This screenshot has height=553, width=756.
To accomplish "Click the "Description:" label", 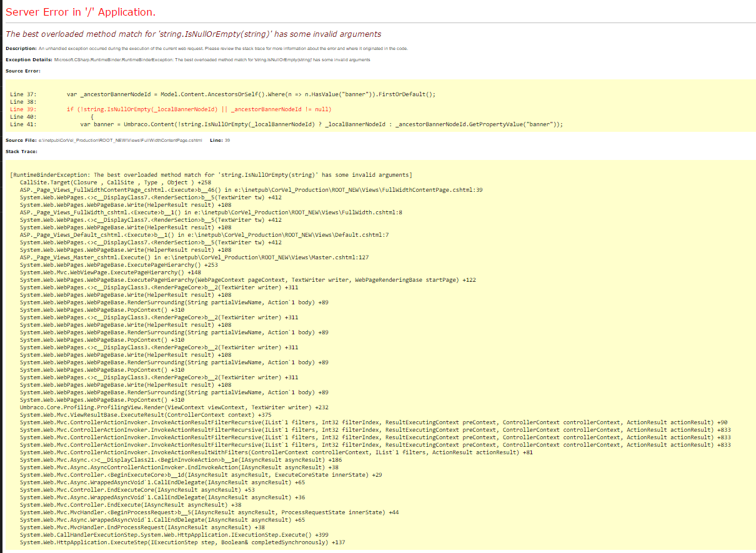I will [21, 49].
